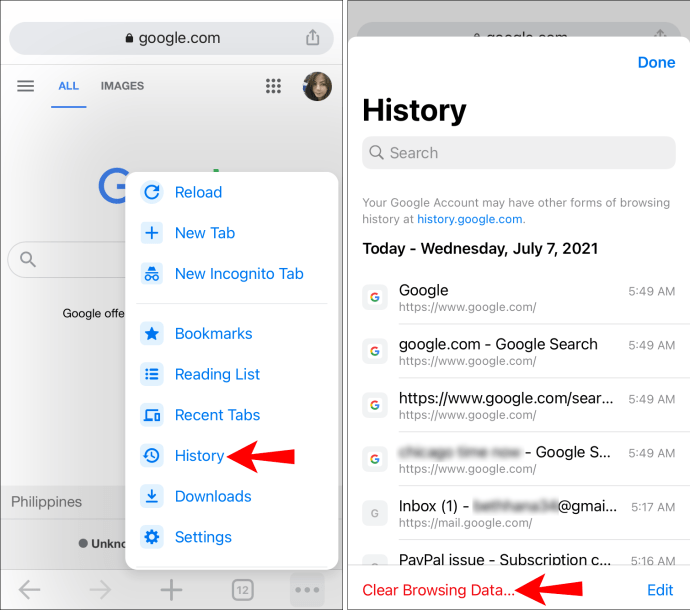This screenshot has width=690, height=610.
Task: Tap the Settings gear icon
Action: click(x=152, y=537)
